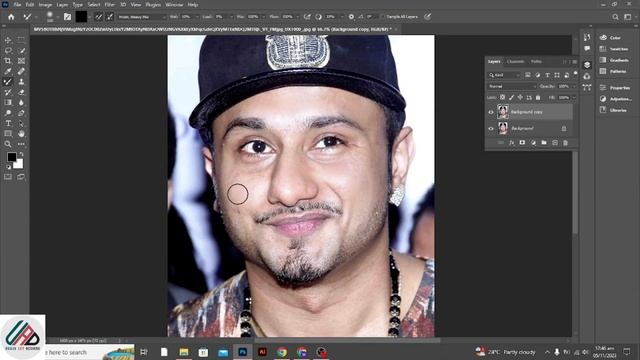
Task: Switch to the Paths tab
Action: point(536,62)
